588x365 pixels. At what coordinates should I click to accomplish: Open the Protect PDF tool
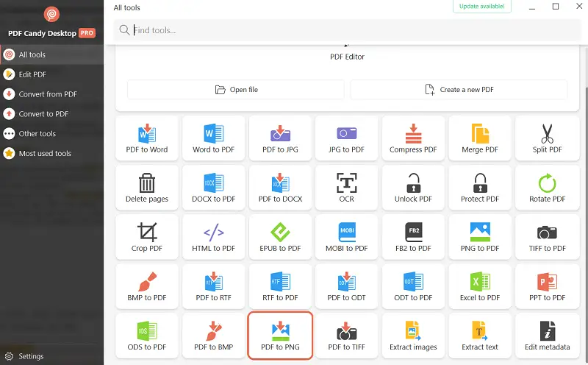[x=480, y=188]
